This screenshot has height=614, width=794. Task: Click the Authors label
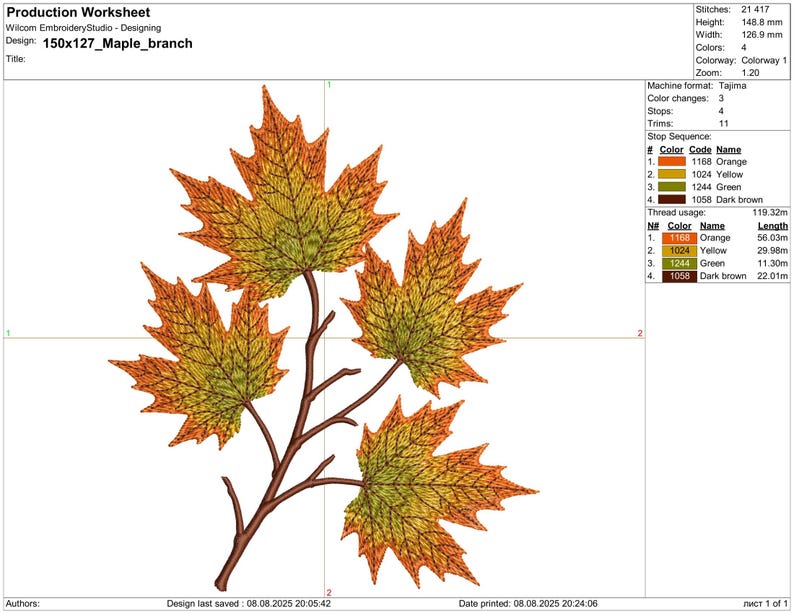click(23, 603)
